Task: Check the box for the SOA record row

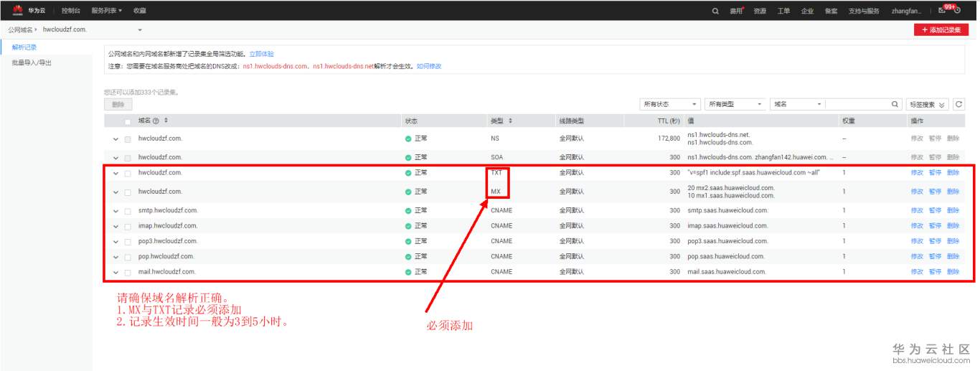Action: [128, 157]
